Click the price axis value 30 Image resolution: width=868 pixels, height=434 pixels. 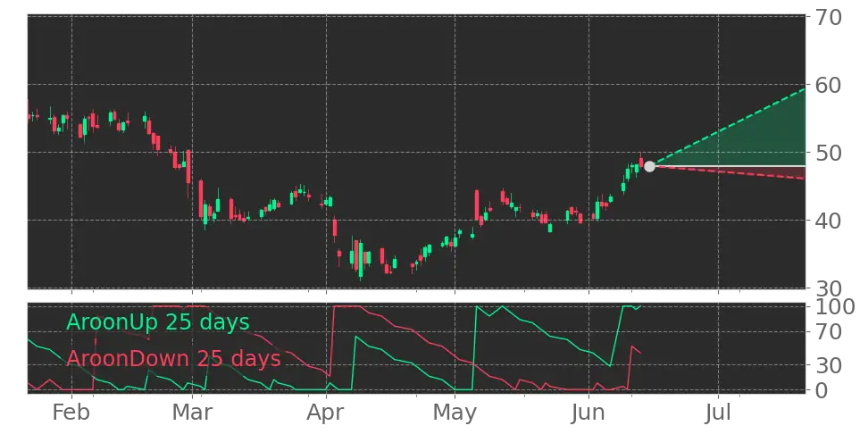click(x=828, y=288)
